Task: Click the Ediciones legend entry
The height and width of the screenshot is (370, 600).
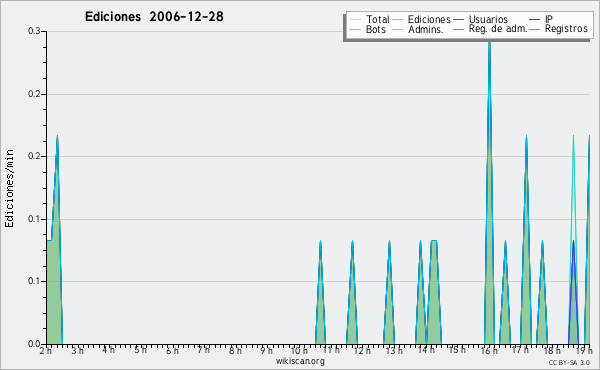Action: (x=422, y=19)
